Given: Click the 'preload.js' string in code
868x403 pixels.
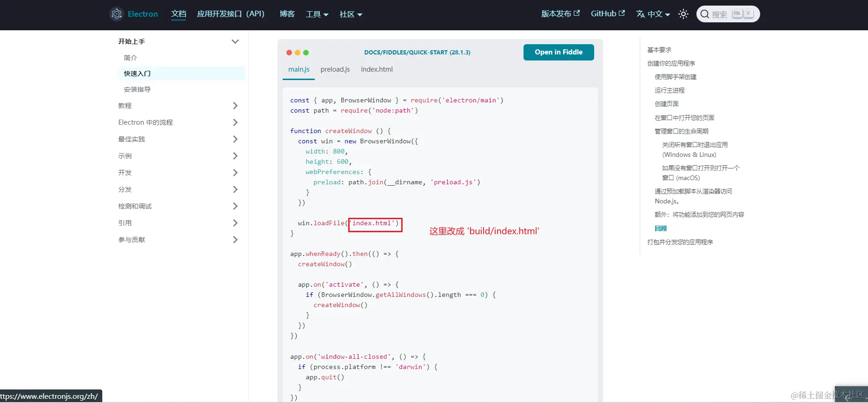Looking at the screenshot, I should (x=453, y=182).
